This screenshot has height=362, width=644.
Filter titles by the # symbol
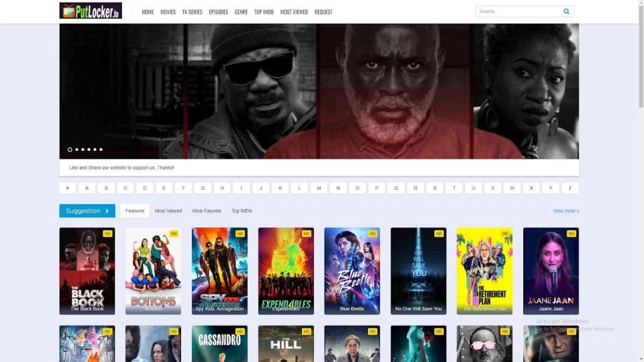[x=67, y=188]
